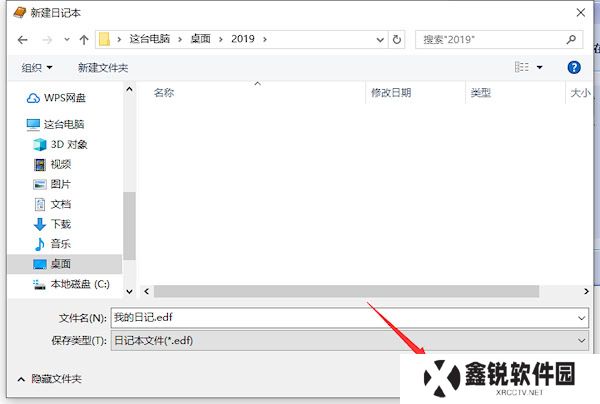Select 桌面 in the address path
This screenshot has width=600, height=404.
(201, 39)
